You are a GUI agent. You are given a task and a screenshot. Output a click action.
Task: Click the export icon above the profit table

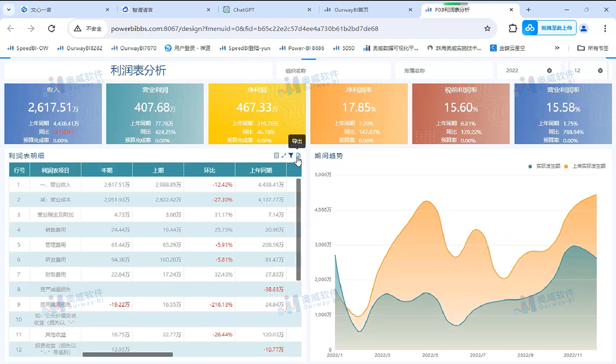(298, 156)
